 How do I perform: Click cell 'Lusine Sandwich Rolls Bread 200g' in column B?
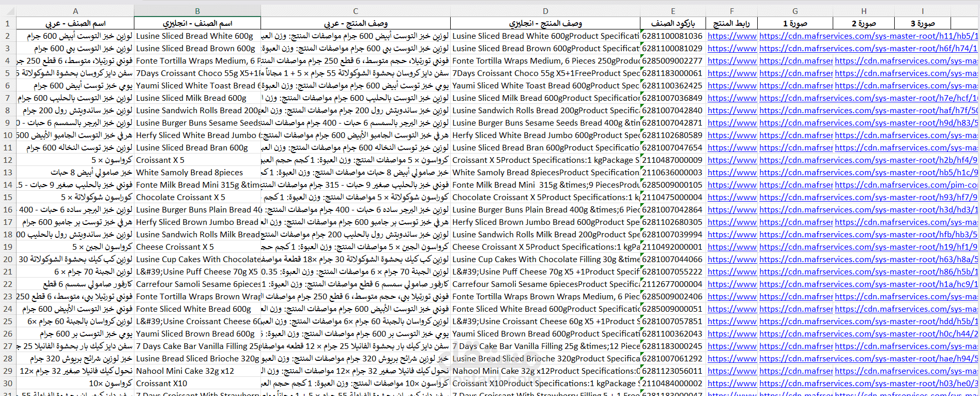coord(197,110)
